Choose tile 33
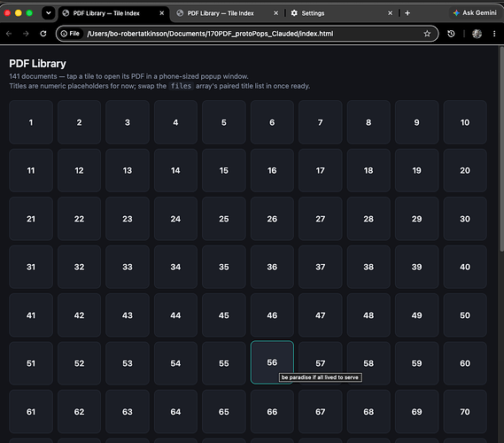 tap(128, 267)
